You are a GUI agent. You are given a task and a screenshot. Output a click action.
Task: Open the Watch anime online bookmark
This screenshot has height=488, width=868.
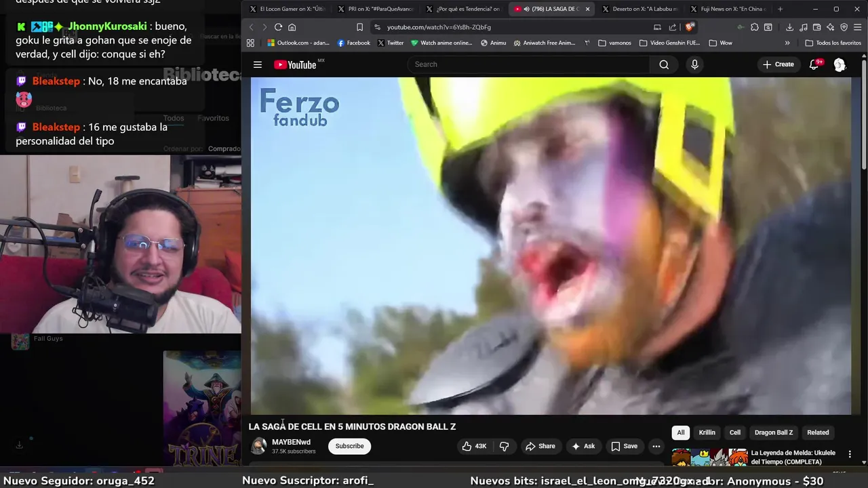[441, 43]
